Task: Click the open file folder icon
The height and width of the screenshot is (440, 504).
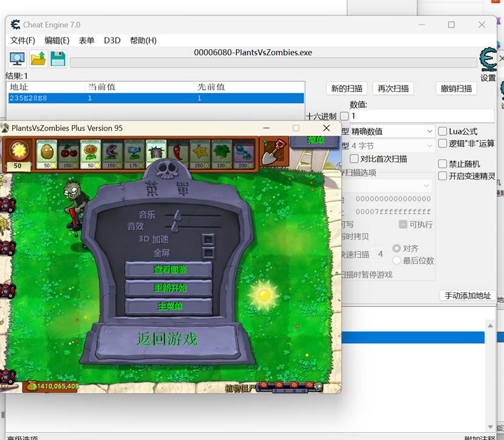Action: [x=38, y=59]
